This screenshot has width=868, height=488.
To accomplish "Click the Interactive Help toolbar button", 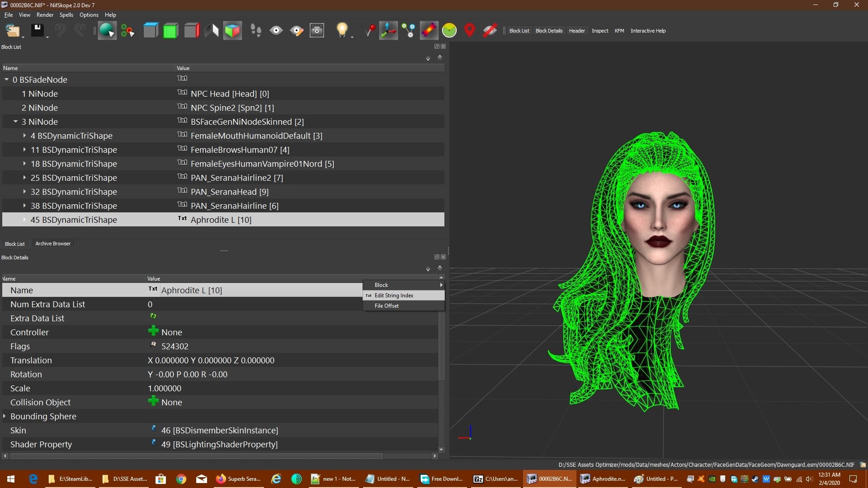I will click(x=648, y=31).
